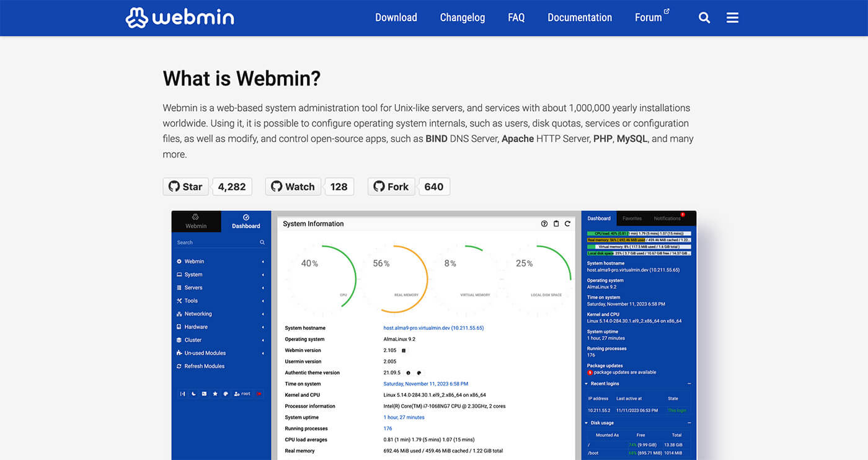The width and height of the screenshot is (868, 460).
Task: Open the Documentation menu item
Action: (580, 17)
